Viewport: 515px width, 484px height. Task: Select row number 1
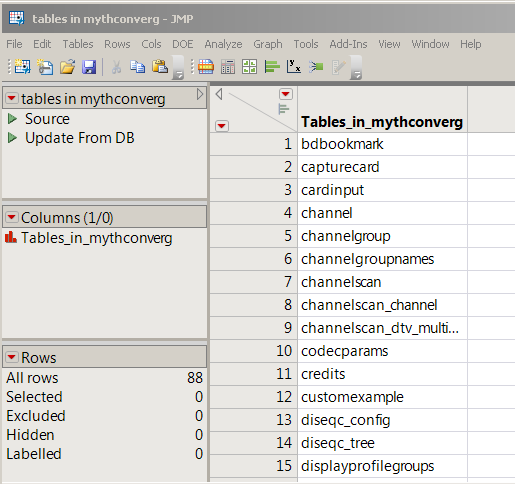tap(254, 144)
